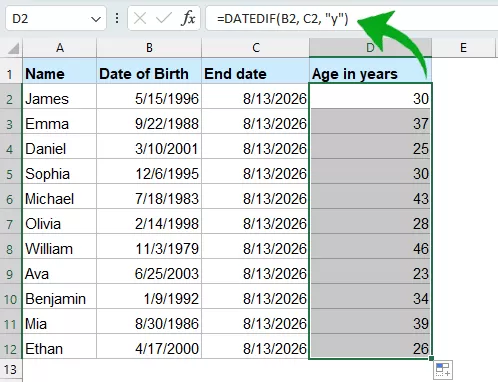Click birth date 8/30/1986

149,321
